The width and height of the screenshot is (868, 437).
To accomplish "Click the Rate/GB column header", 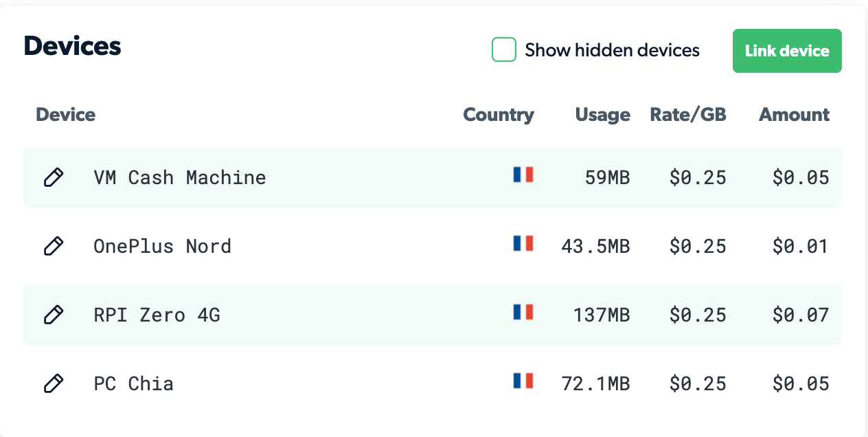I will point(688,115).
